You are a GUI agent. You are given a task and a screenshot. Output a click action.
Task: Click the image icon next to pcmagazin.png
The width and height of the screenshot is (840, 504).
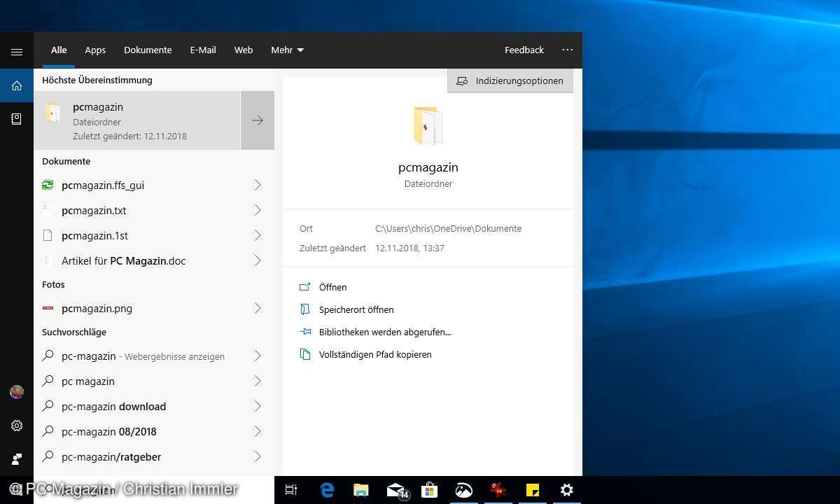pyautogui.click(x=48, y=308)
